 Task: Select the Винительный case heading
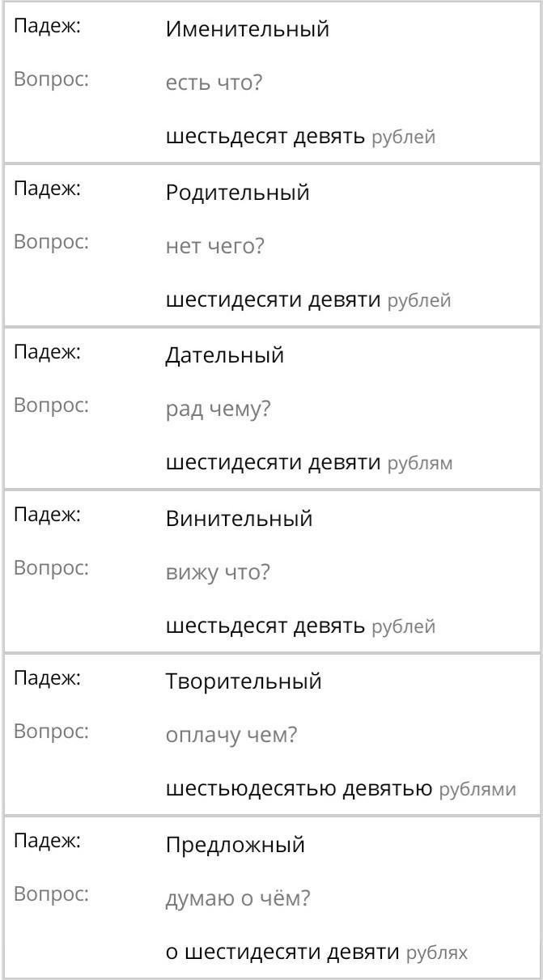coord(240,519)
